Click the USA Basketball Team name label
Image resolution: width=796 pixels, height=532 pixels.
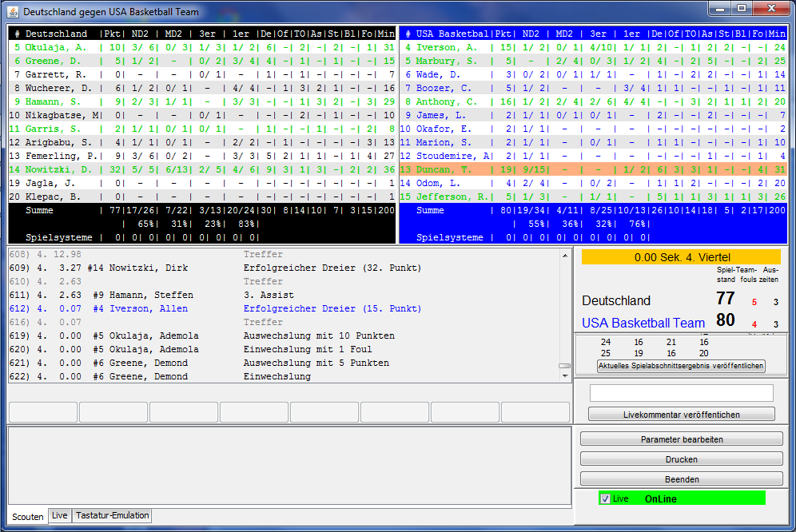click(x=643, y=323)
